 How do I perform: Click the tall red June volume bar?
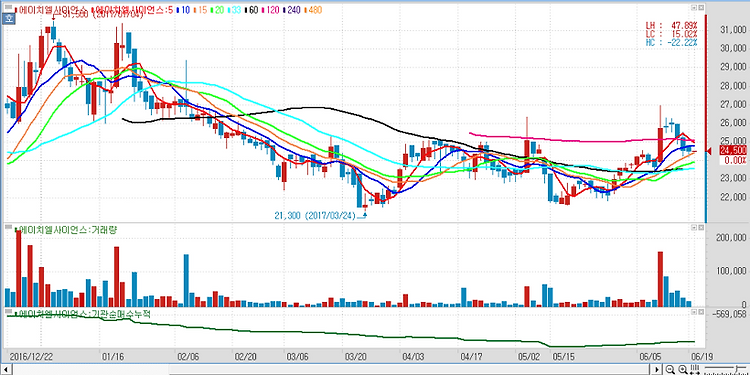[x=661, y=279]
